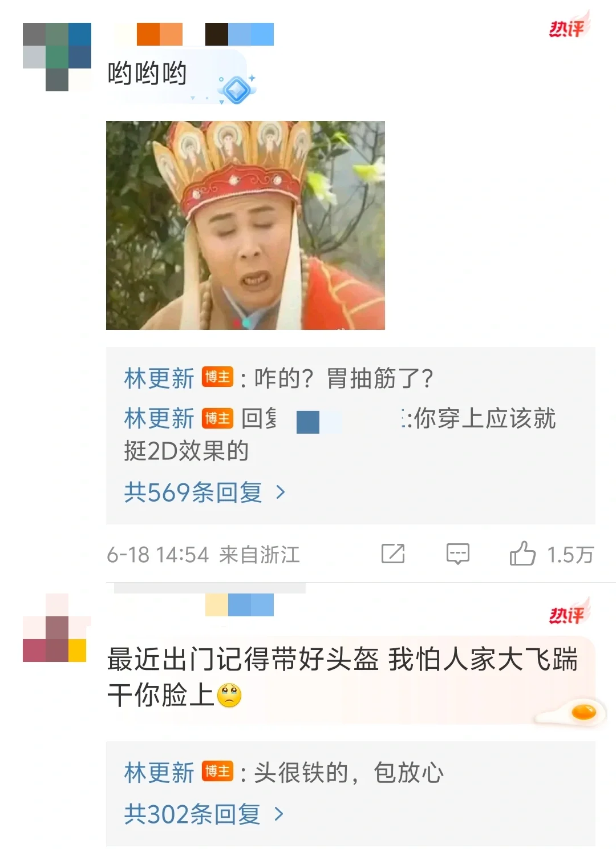616x852 pixels.
Task: Tap the 博主 tag in 回复 line
Action: tap(218, 418)
